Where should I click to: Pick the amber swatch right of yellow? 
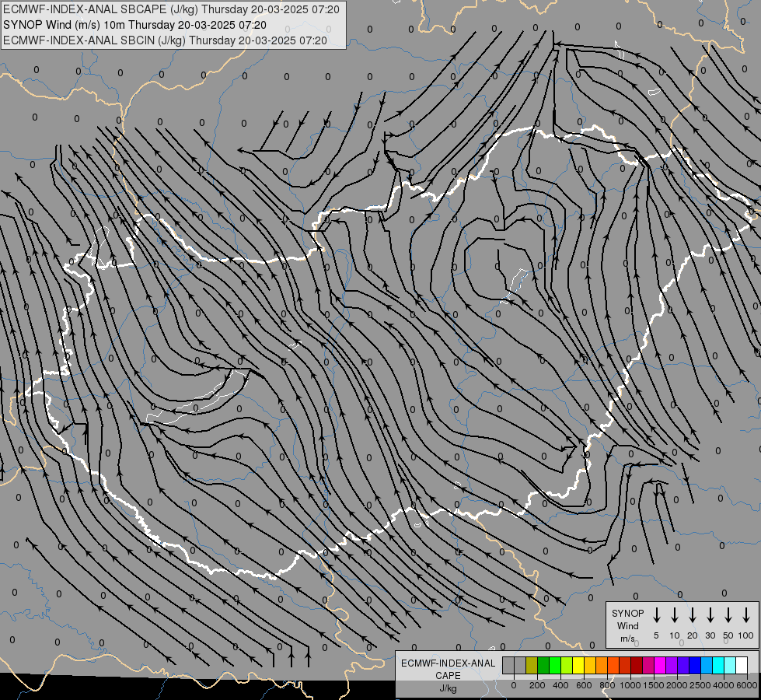coord(590,665)
